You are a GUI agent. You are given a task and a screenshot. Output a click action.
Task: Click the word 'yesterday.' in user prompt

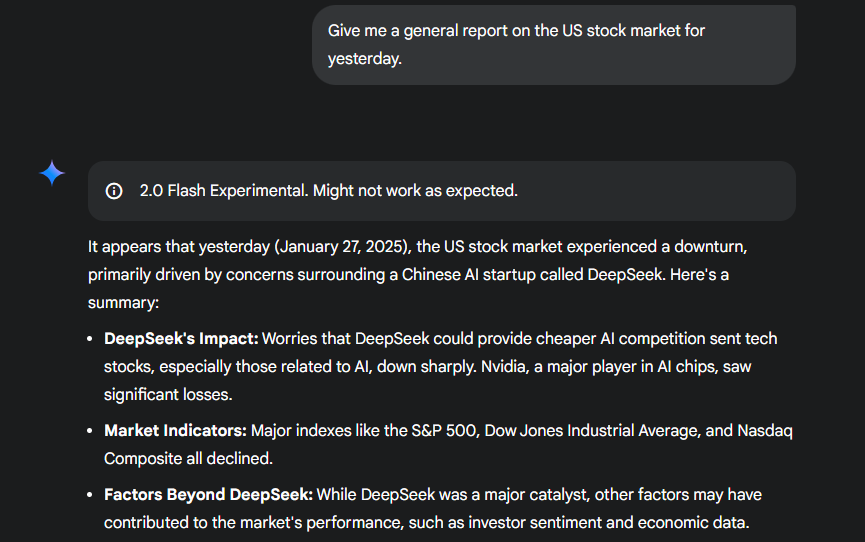click(x=364, y=59)
